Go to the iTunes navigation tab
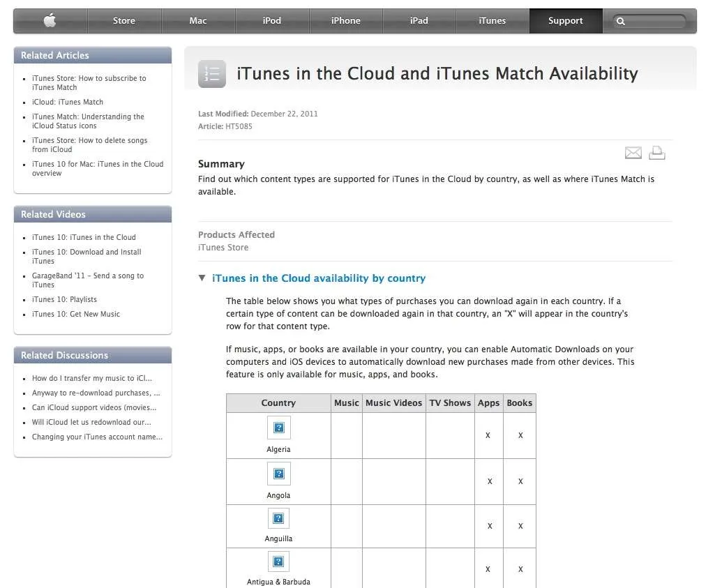This screenshot has height=588, width=722. (492, 21)
